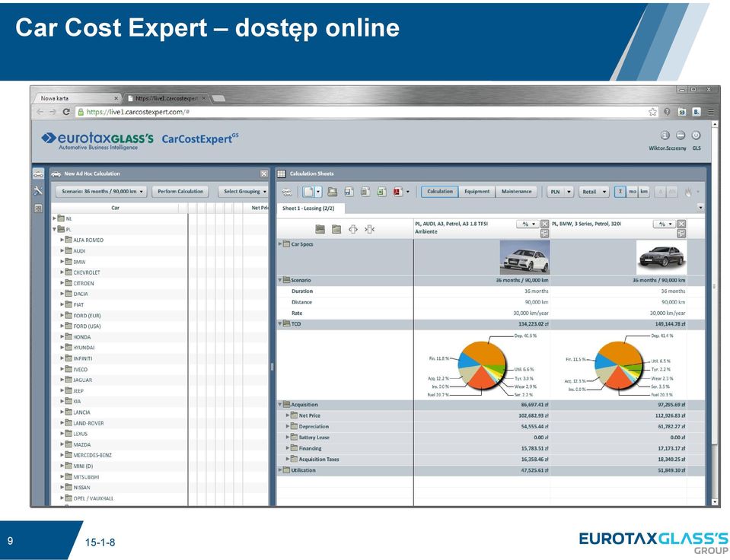Open the sheet tabs list dropdown arrow
The width and height of the screenshot is (730, 560).
[x=700, y=208]
